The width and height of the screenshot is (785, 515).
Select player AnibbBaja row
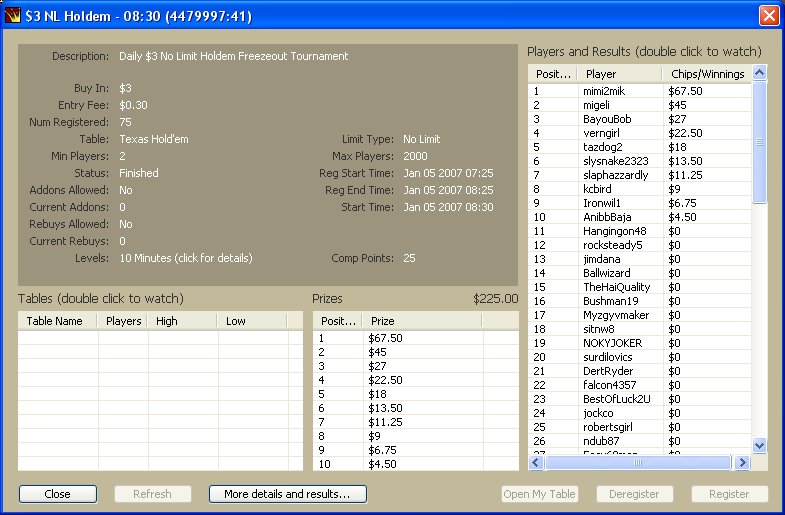(640, 217)
